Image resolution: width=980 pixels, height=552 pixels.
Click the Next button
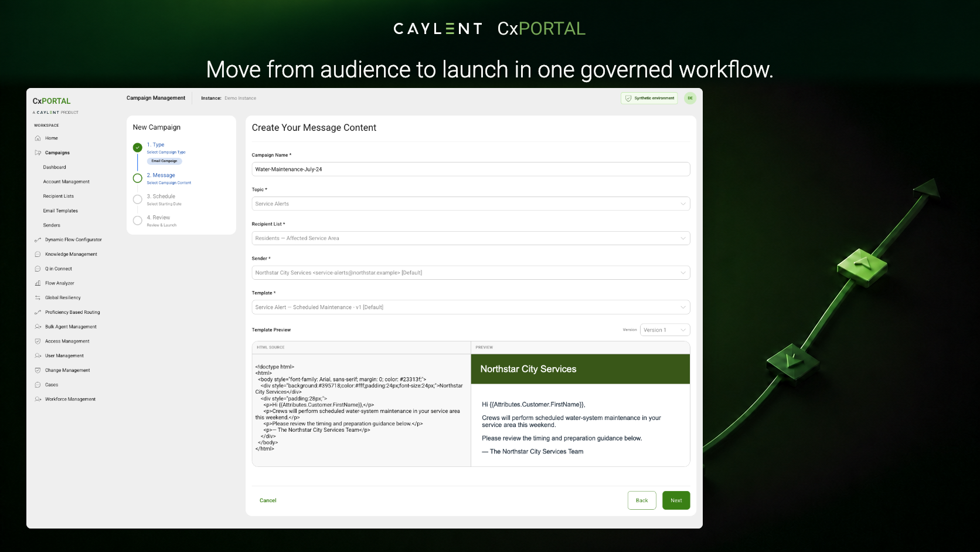click(x=676, y=500)
